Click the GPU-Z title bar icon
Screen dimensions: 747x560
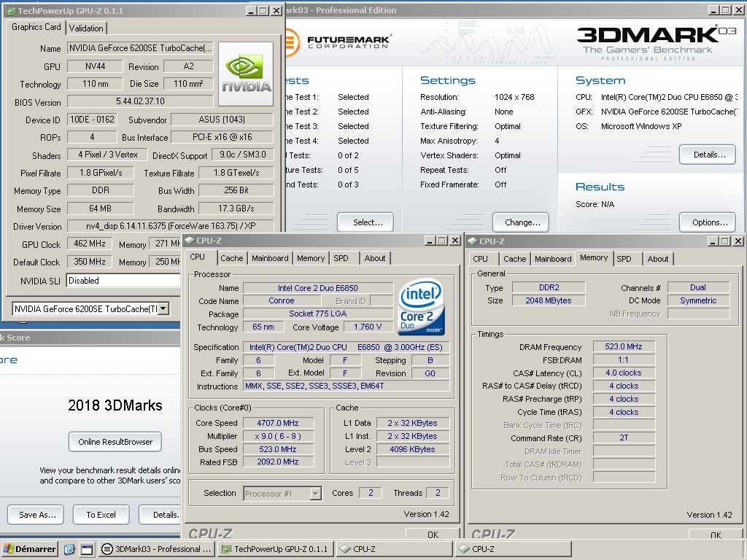pyautogui.click(x=11, y=10)
